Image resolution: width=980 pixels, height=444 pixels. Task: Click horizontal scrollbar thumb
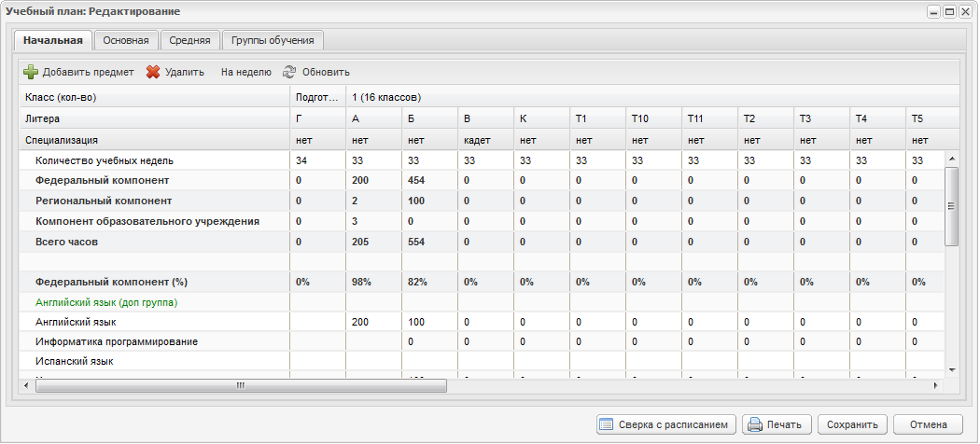241,386
